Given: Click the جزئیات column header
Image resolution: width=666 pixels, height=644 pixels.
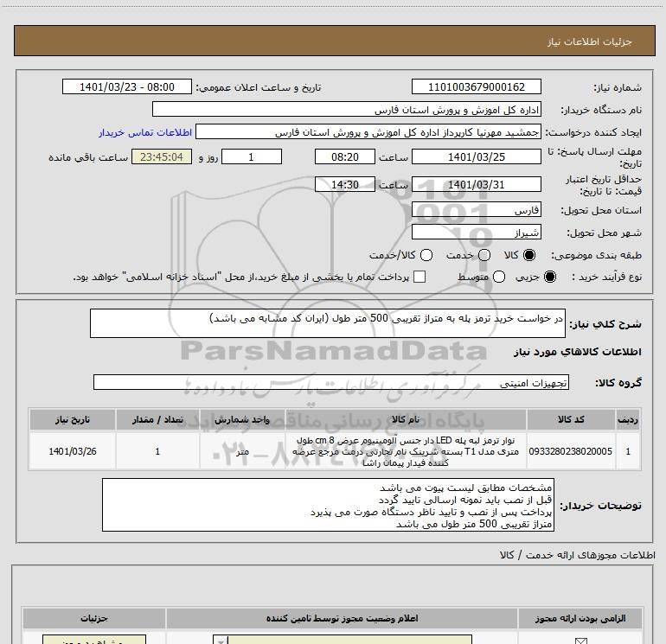Looking at the screenshot, I should pos(94,618).
